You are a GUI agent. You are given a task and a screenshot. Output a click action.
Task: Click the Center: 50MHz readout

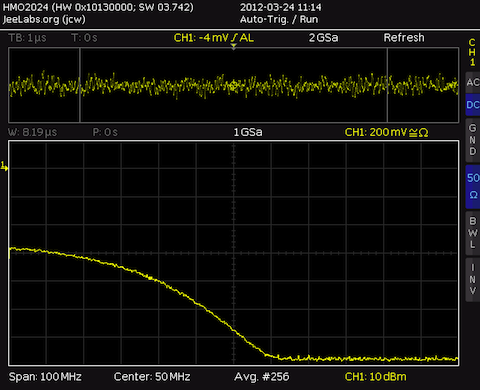tap(152, 377)
